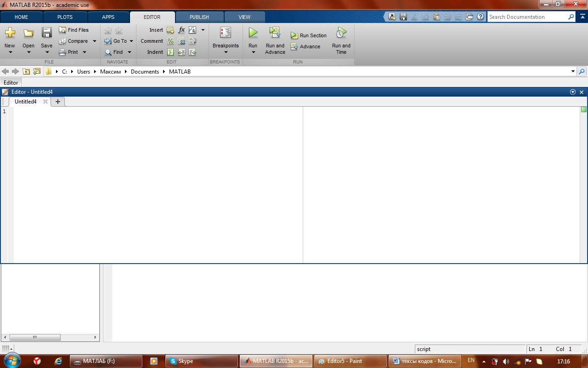Click the New Shortcut icon in quick access
588x368 pixels.
pos(392,17)
